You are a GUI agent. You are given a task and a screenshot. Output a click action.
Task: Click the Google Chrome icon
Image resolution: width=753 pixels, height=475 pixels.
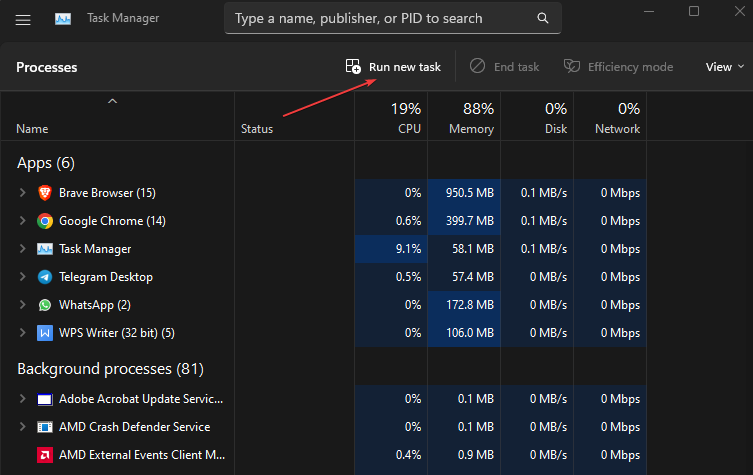pyautogui.click(x=45, y=221)
